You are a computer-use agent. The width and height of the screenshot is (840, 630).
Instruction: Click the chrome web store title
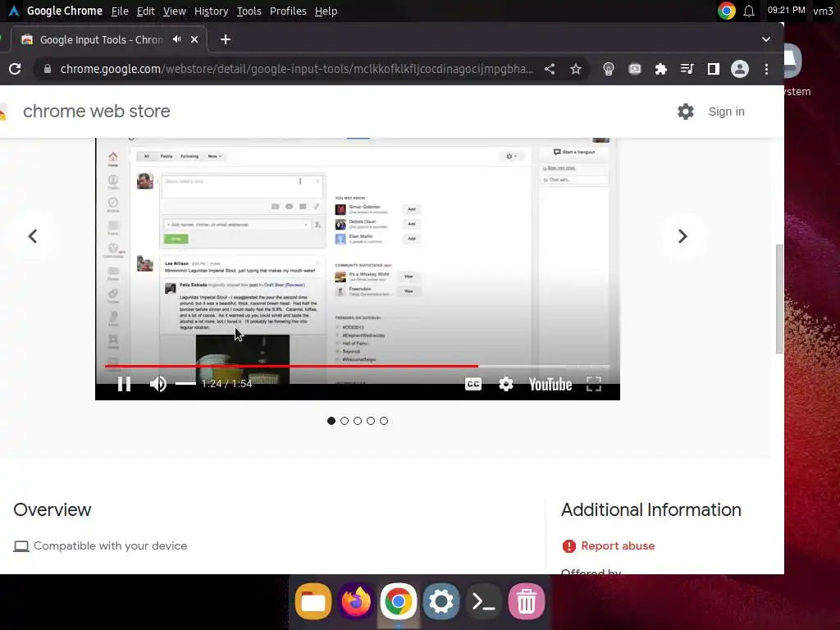point(97,112)
